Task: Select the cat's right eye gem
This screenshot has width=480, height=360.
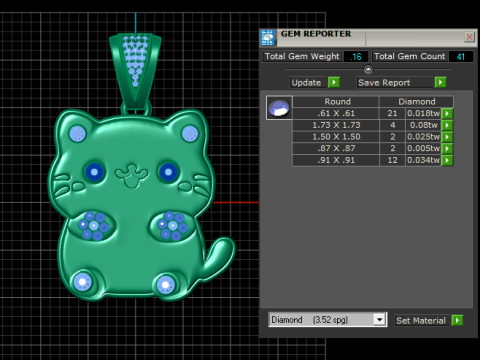Action: (x=168, y=172)
